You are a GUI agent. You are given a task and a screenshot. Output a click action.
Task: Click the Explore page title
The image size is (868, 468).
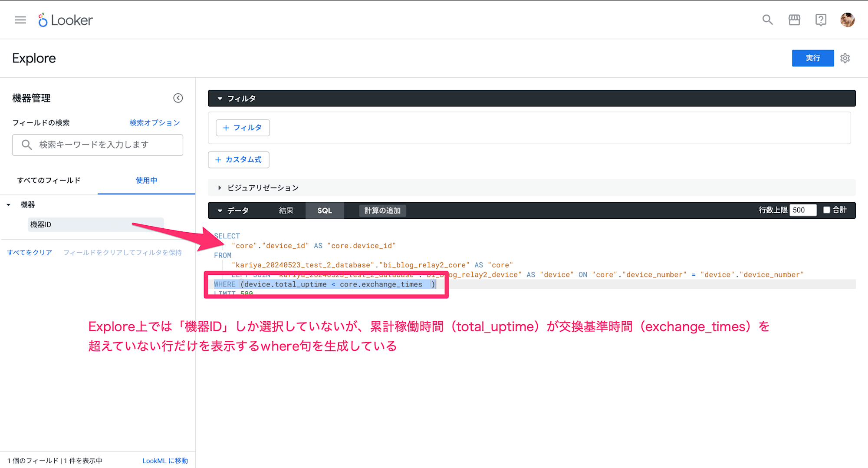pyautogui.click(x=34, y=58)
